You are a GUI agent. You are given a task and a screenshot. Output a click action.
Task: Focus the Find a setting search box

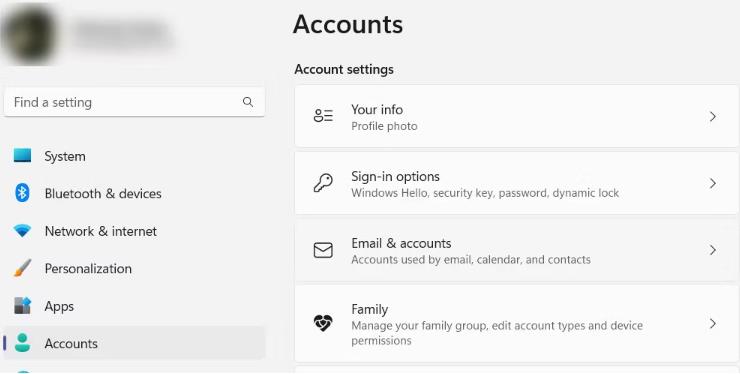(x=135, y=102)
